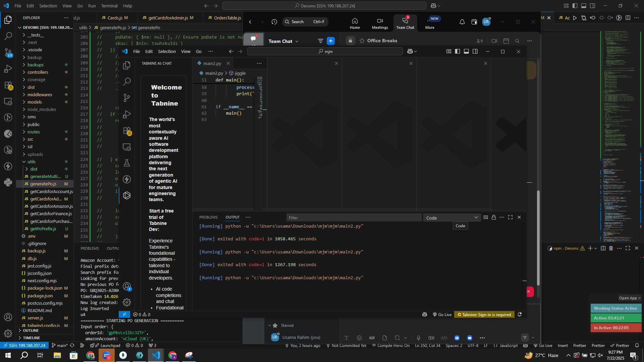This screenshot has height=362, width=644.
Task: Open Source Control in front mjm VS Code window
Action: coord(127,98)
